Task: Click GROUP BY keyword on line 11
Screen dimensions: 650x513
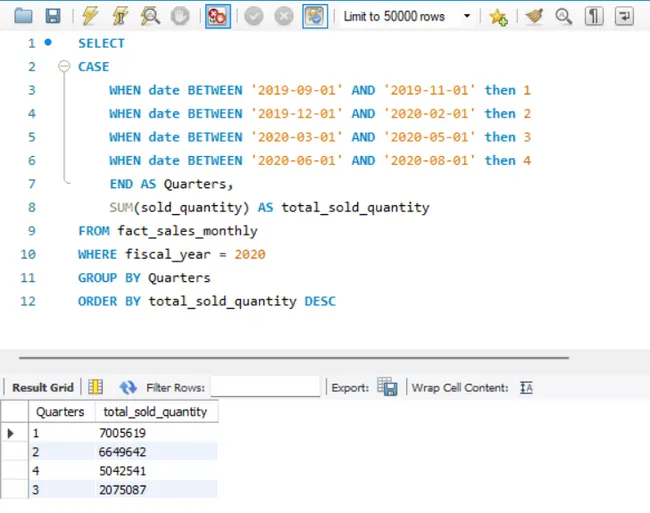Action: [109, 278]
